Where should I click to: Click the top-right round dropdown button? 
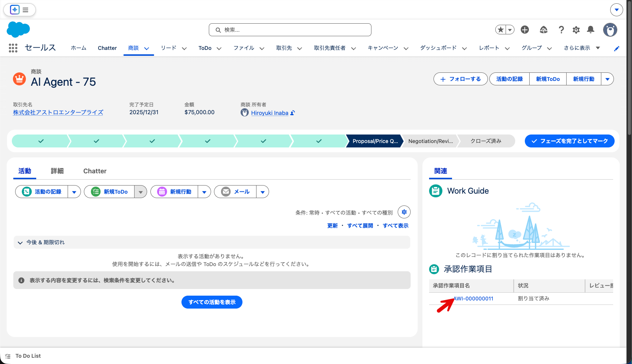(616, 10)
